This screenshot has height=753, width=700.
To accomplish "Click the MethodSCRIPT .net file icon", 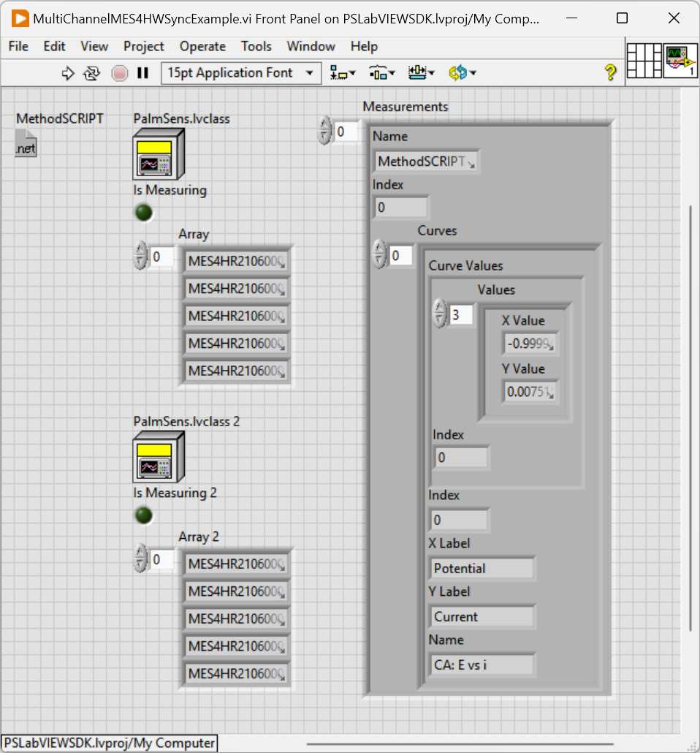I will [x=26, y=143].
